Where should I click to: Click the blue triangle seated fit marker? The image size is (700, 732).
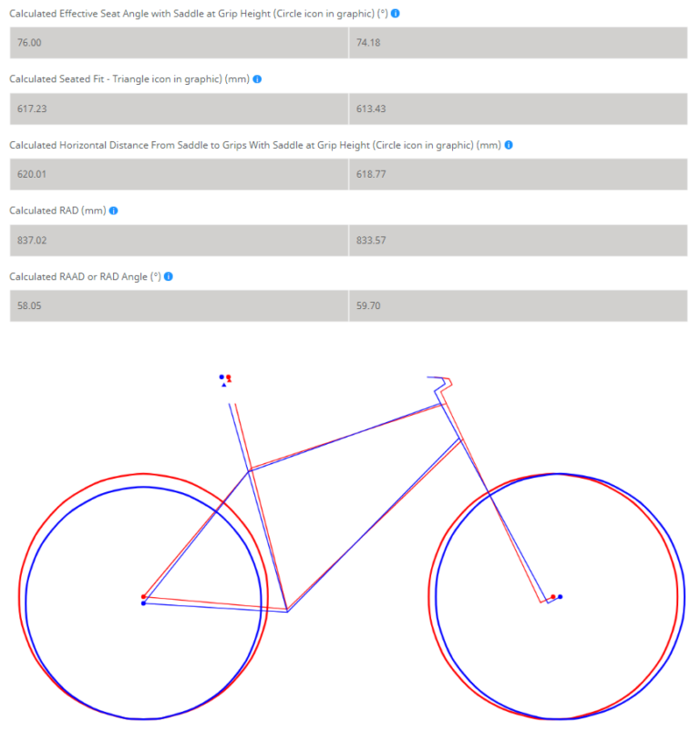[224, 386]
